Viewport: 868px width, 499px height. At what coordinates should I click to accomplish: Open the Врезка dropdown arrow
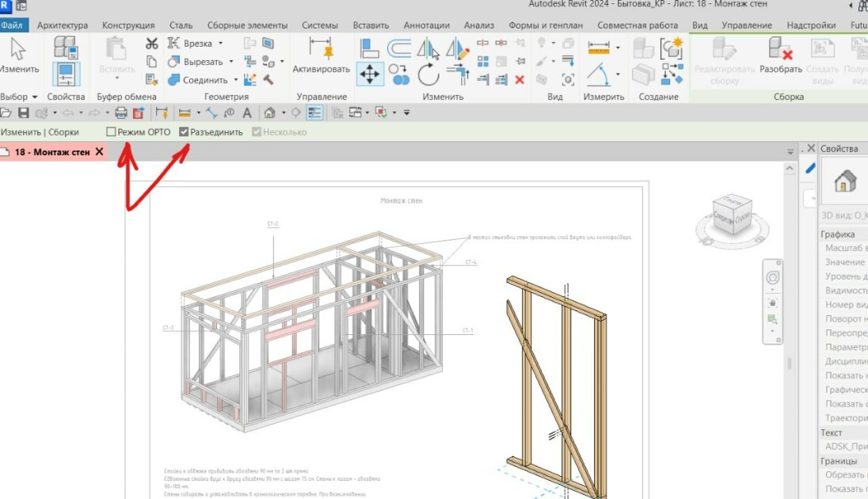(220, 44)
